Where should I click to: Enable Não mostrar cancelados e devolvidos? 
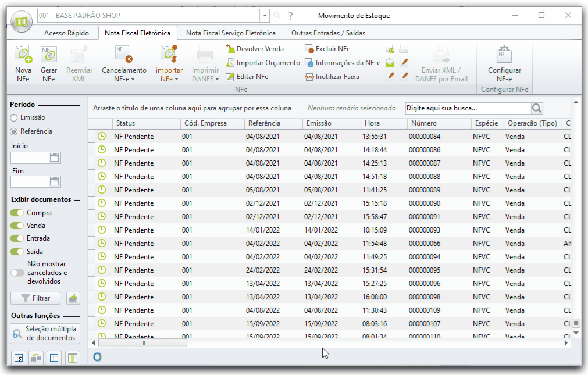(x=17, y=272)
